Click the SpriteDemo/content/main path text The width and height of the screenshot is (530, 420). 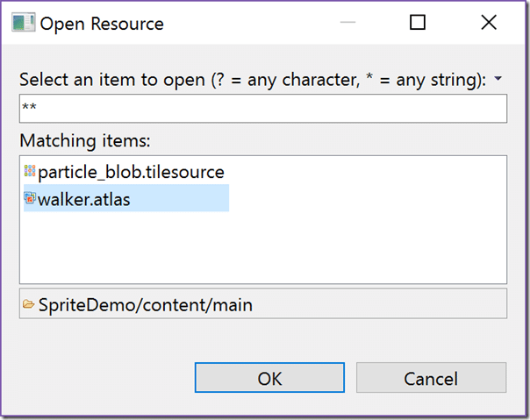point(146,305)
